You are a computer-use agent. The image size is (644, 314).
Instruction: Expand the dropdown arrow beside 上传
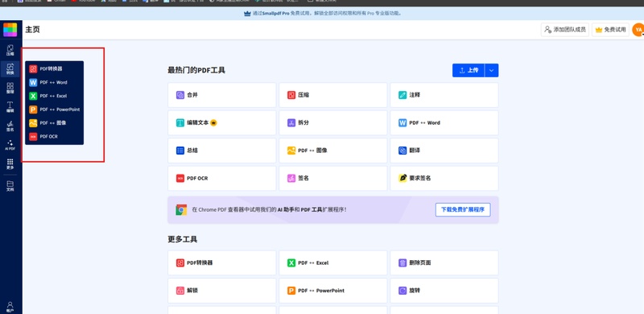(492, 70)
